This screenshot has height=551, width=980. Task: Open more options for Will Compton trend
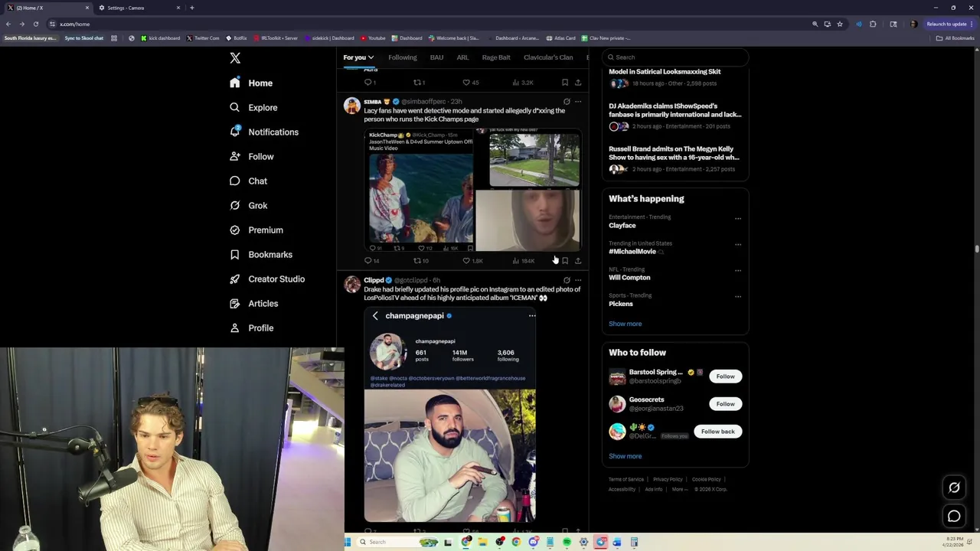click(x=738, y=270)
